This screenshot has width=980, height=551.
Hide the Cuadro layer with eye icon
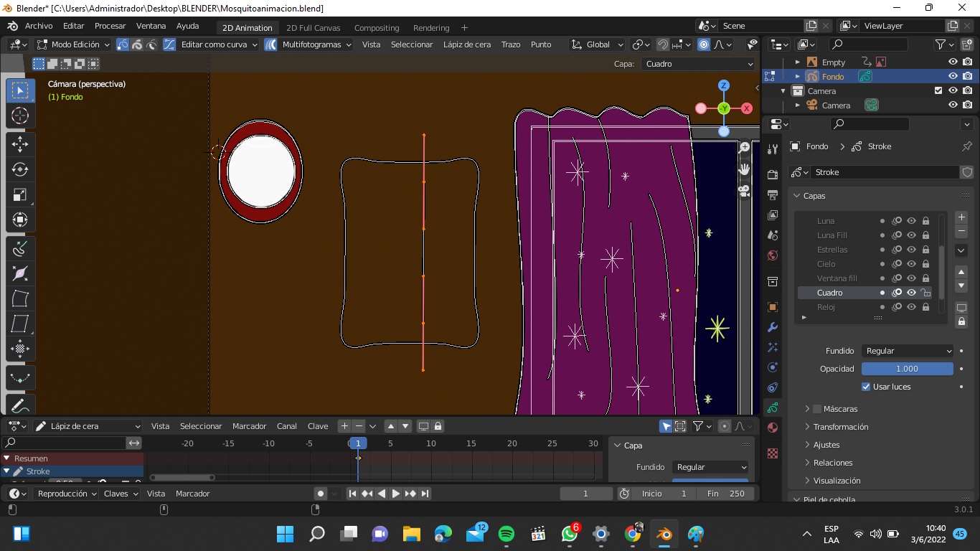tap(911, 293)
